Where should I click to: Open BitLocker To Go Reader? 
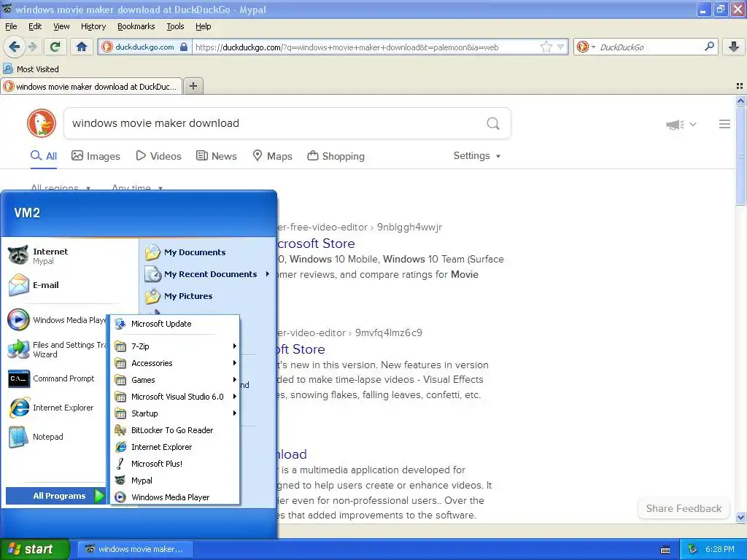tap(175, 430)
